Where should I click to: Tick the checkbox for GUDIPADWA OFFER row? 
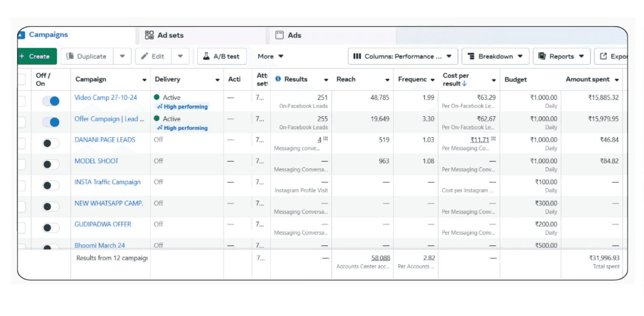click(x=21, y=227)
